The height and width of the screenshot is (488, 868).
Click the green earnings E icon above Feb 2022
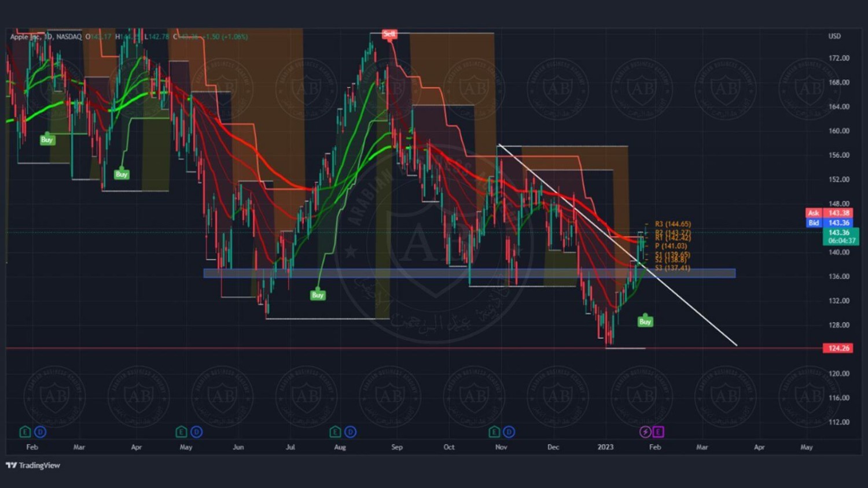pyautogui.click(x=25, y=432)
